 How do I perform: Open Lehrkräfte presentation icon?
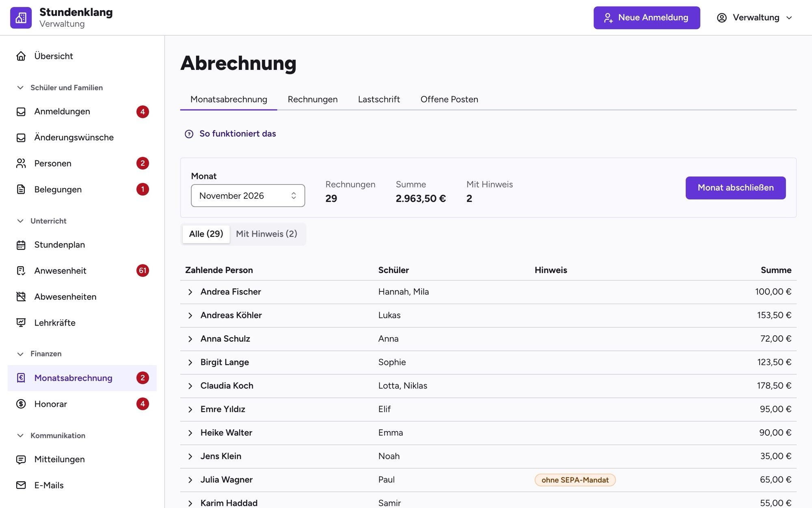pos(21,323)
